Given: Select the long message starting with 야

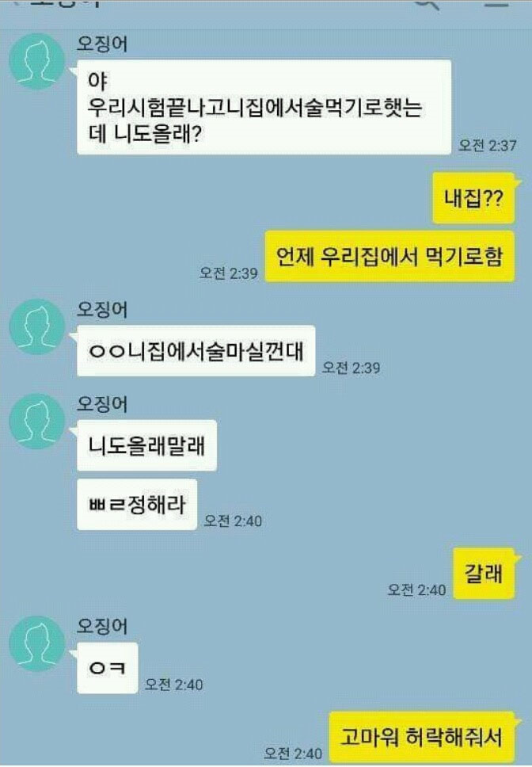Looking at the screenshot, I should point(264,107).
